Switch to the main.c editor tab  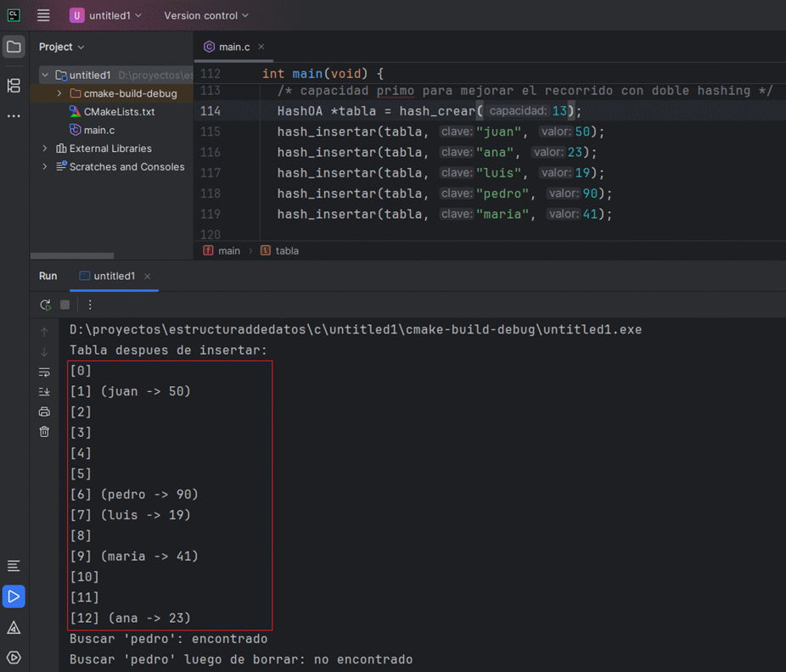(235, 48)
